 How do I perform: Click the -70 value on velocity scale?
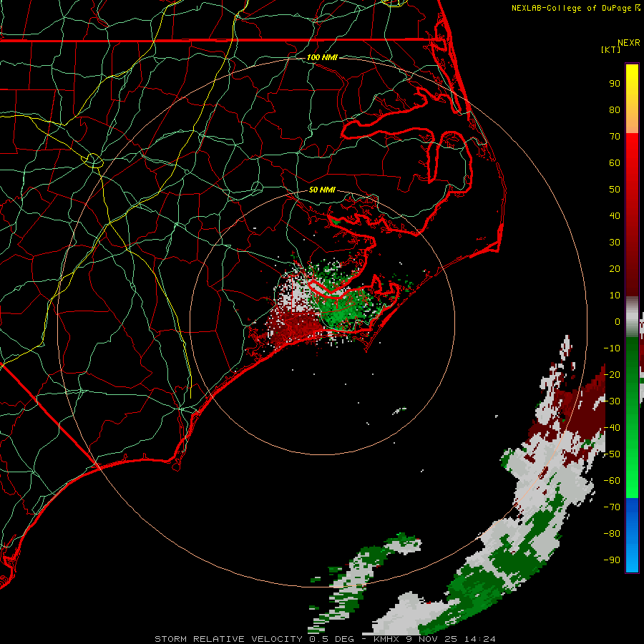[612, 507]
